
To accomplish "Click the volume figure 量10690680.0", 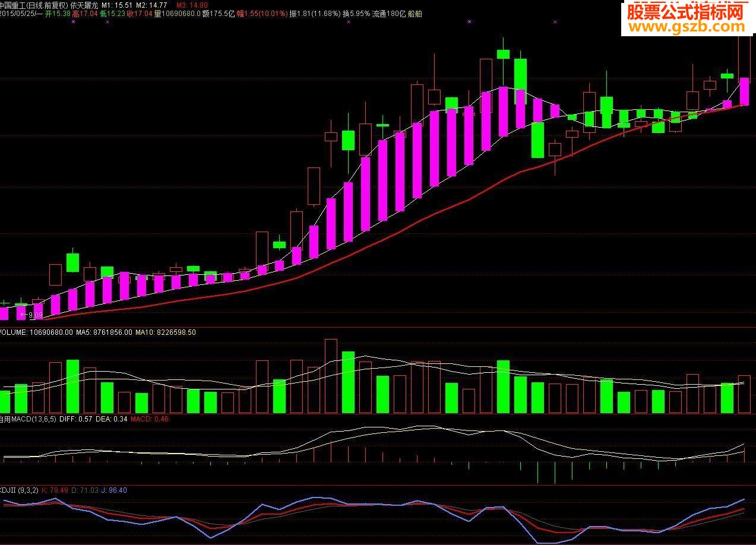I will tap(177, 13).
